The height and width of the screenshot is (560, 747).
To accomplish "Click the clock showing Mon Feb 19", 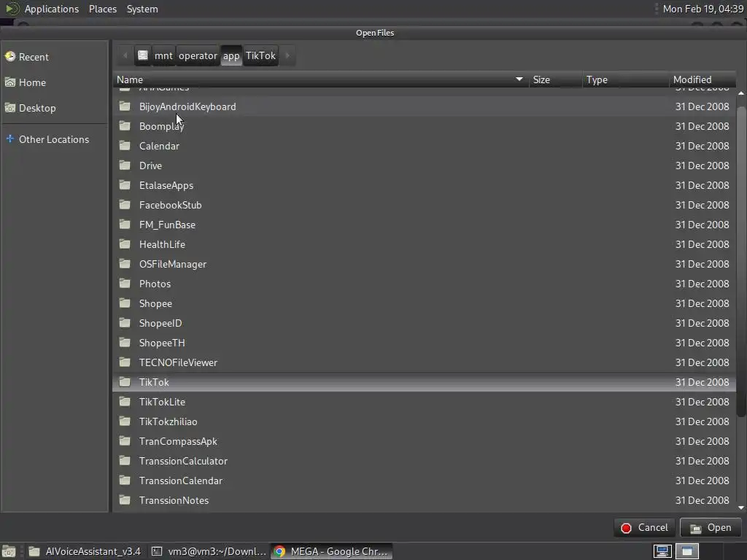I will point(703,9).
